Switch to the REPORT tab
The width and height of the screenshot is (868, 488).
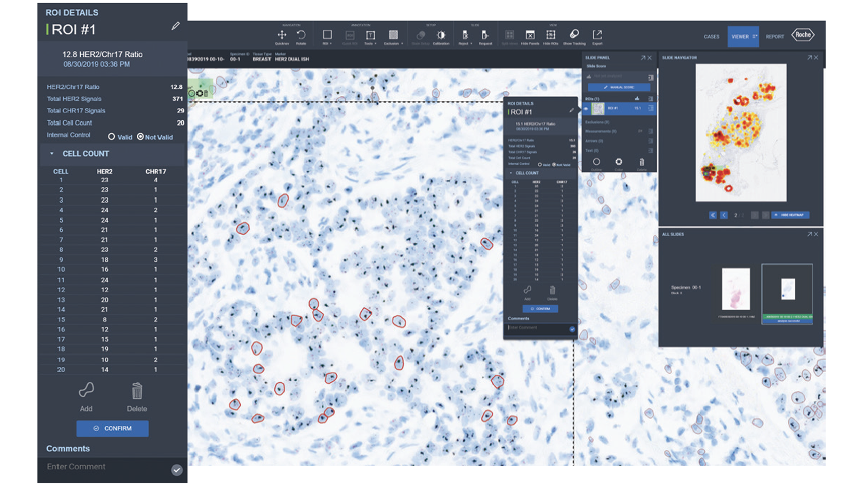[775, 36]
